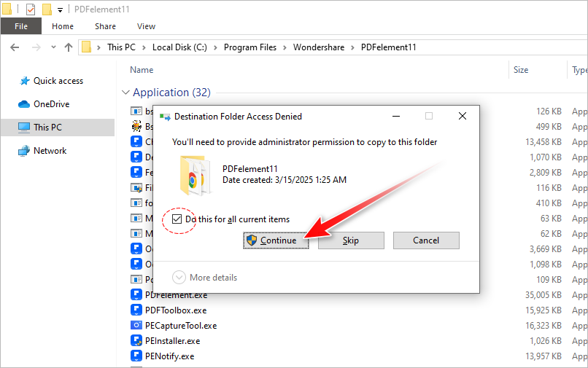Check 'Do this for all current items'
The image size is (588, 368).
click(x=177, y=219)
